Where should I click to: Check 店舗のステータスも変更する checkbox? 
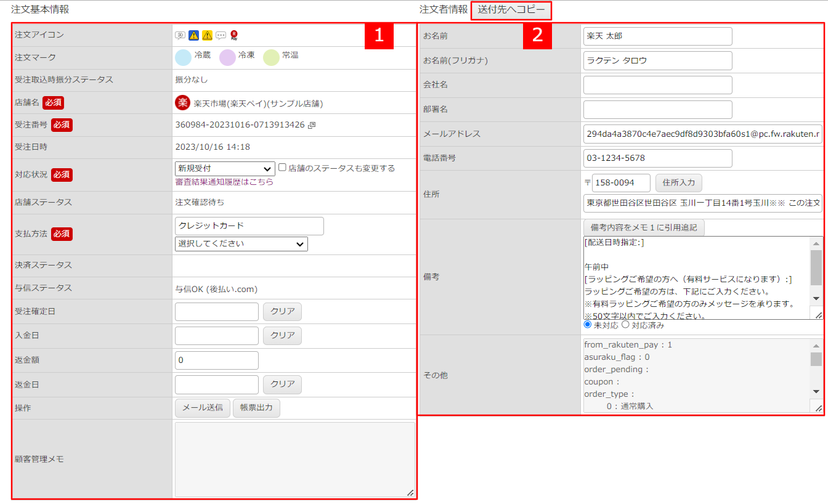pyautogui.click(x=282, y=167)
